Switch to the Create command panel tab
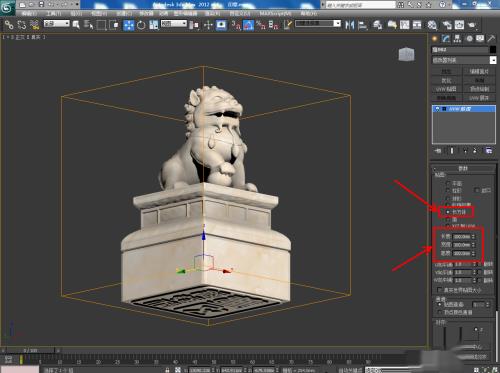The image size is (500, 373). point(435,39)
